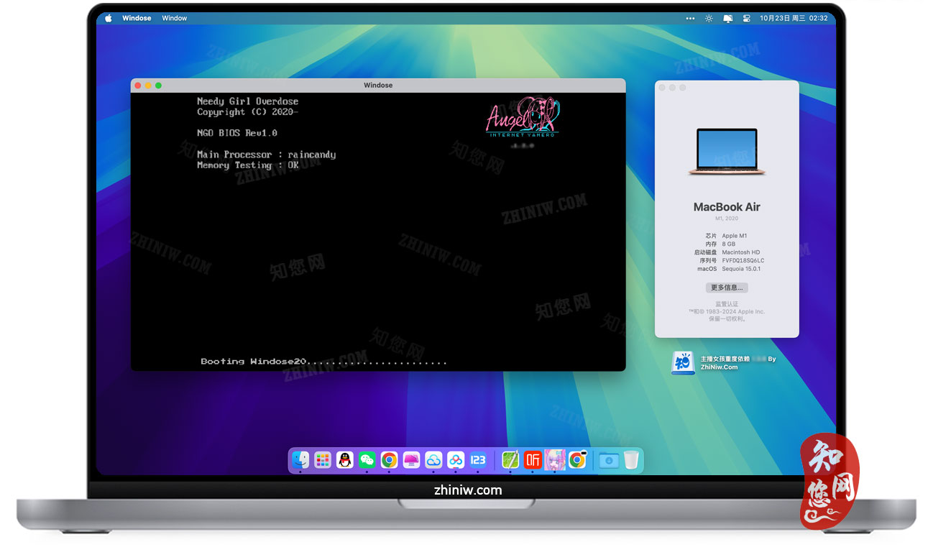933x560 pixels.
Task: Click the 'M1, 2020' subtitle
Action: pyautogui.click(x=727, y=219)
